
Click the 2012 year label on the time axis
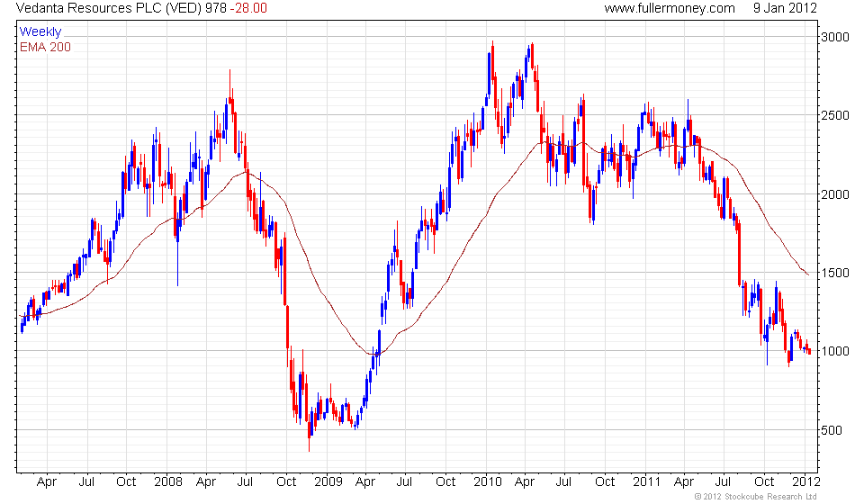pyautogui.click(x=806, y=482)
